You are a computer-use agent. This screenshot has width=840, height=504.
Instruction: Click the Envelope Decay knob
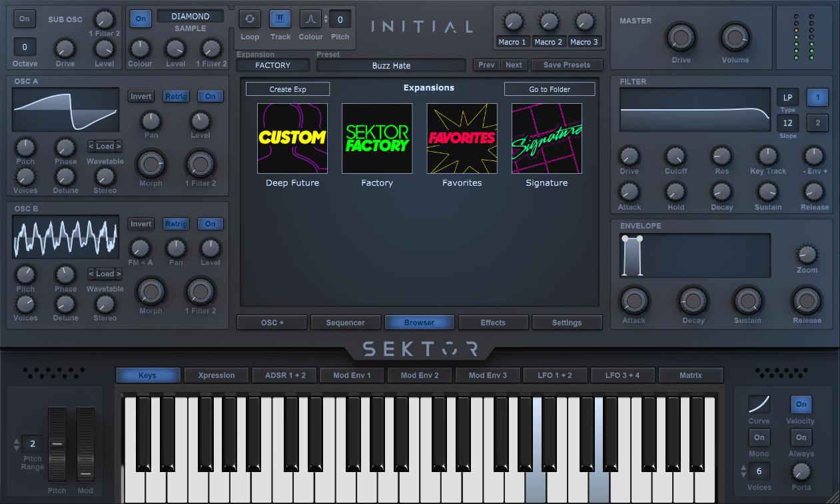pos(693,301)
